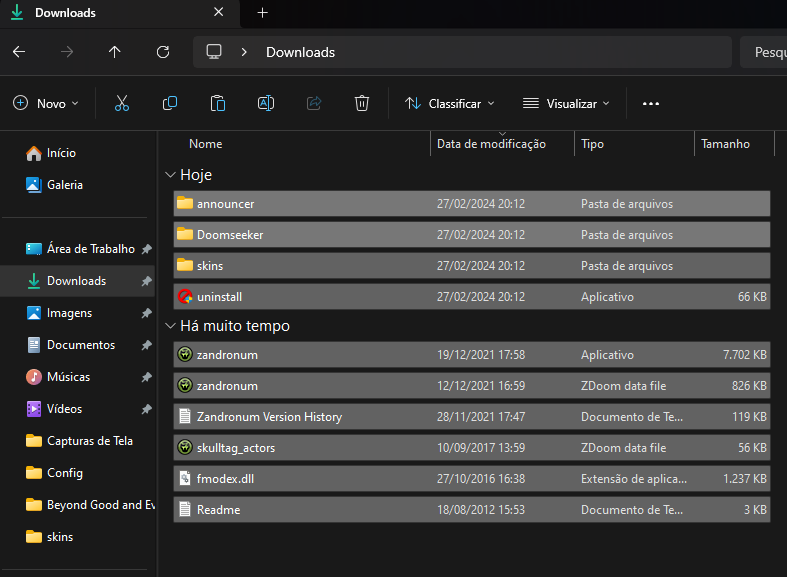Click the Rename icon in toolbar

pyautogui.click(x=266, y=103)
